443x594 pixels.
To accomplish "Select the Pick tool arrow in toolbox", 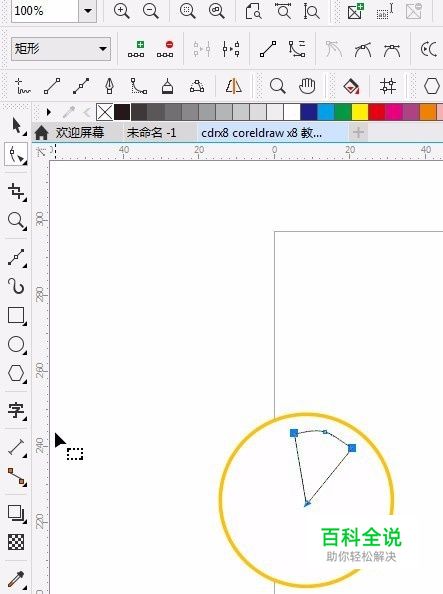I will tap(17, 126).
